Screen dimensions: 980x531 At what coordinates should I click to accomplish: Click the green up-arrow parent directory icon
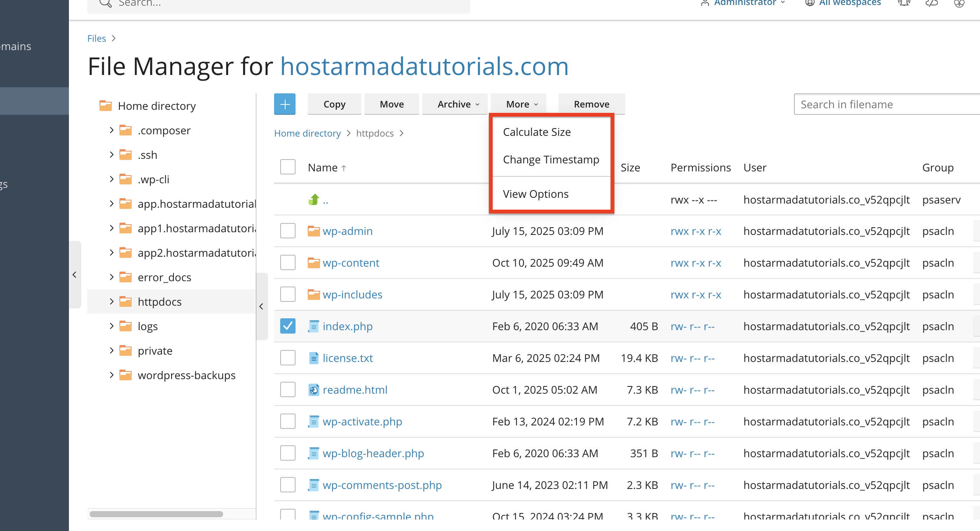[x=314, y=199]
